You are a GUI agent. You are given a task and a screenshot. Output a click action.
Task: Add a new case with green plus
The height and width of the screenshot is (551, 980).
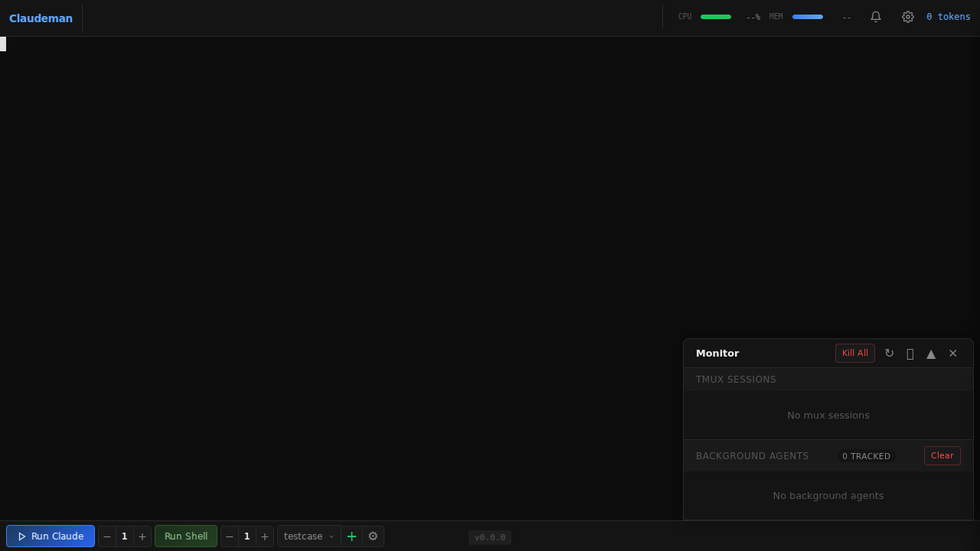point(351,536)
